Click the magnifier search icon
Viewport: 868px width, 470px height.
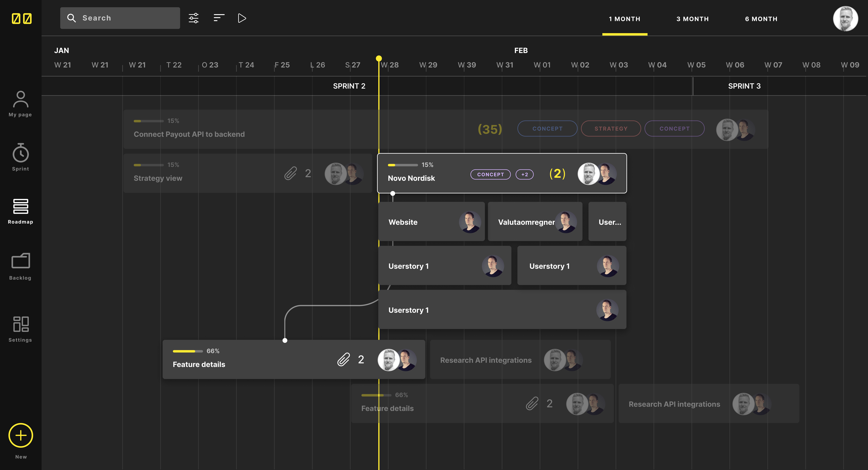pyautogui.click(x=71, y=18)
